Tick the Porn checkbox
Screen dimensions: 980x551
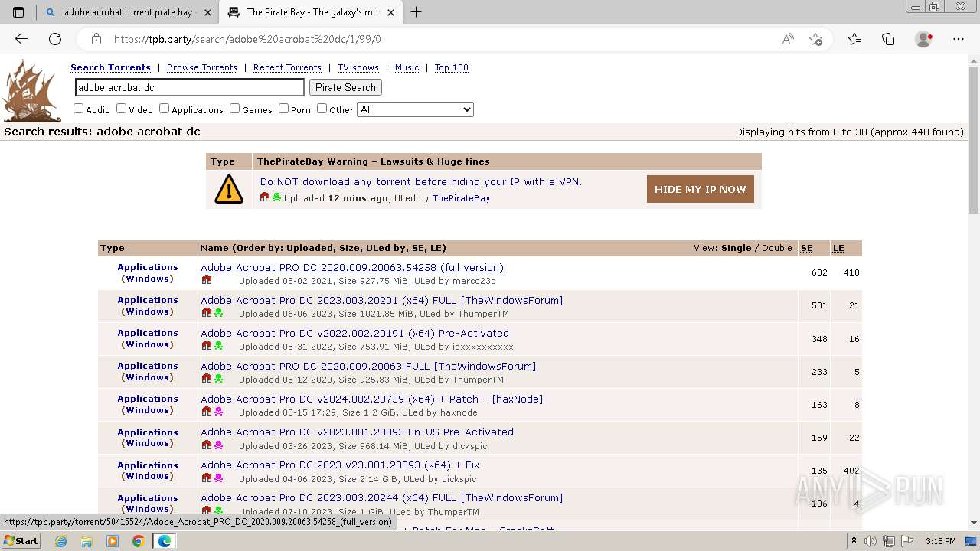[x=283, y=109]
